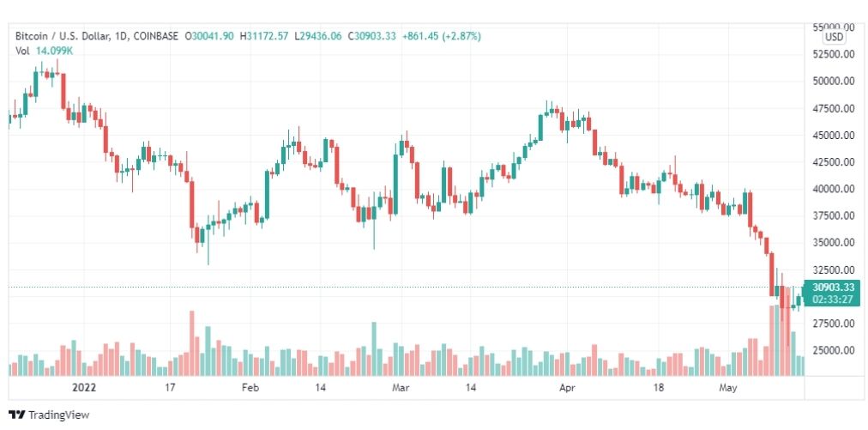Viewport: 868px width, 430px height.
Task: Click the TradingView logo icon
Action: (16, 415)
